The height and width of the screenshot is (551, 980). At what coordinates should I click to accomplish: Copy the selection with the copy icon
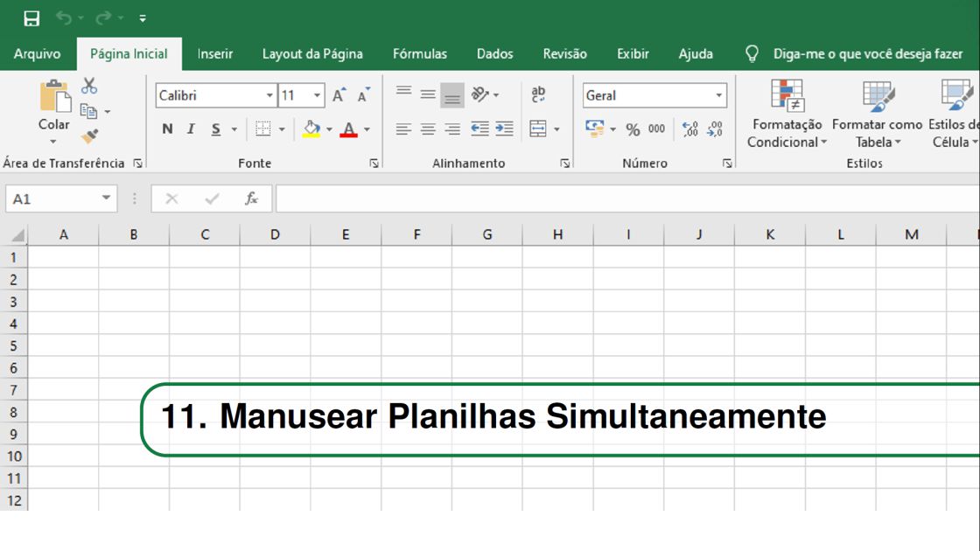tap(88, 112)
